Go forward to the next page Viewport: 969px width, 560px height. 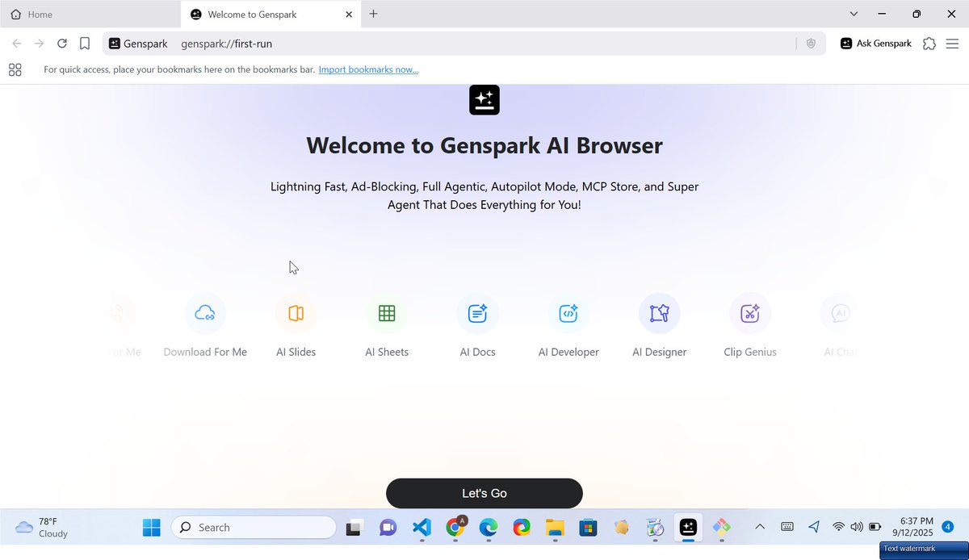pyautogui.click(x=39, y=44)
